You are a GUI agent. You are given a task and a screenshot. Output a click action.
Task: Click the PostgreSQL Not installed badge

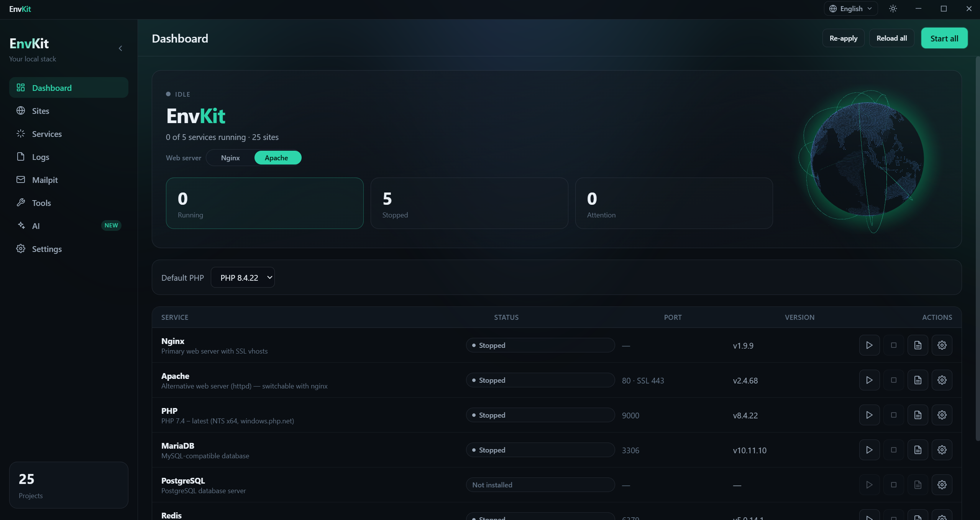click(x=540, y=485)
